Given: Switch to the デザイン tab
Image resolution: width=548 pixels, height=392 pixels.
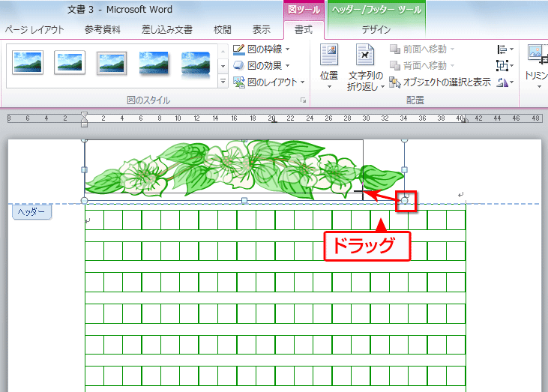Looking at the screenshot, I should tap(376, 30).
